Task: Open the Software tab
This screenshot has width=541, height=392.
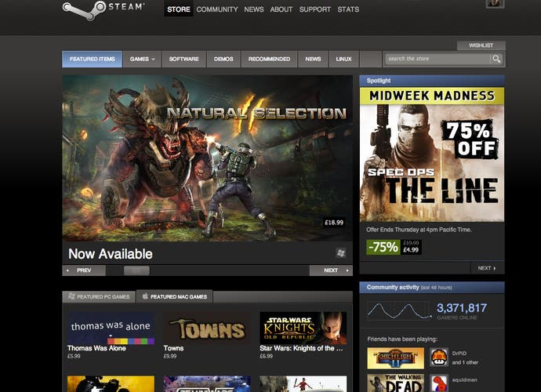Action: [x=184, y=59]
